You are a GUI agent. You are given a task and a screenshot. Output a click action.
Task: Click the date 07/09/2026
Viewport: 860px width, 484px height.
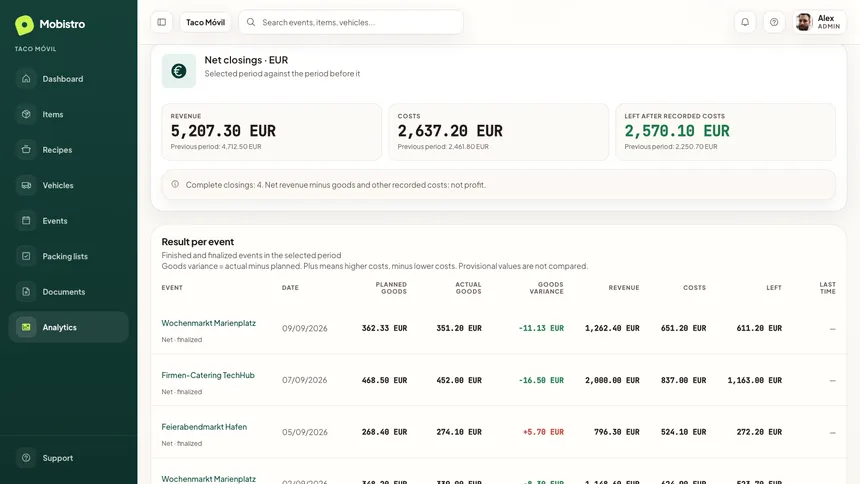(x=304, y=380)
